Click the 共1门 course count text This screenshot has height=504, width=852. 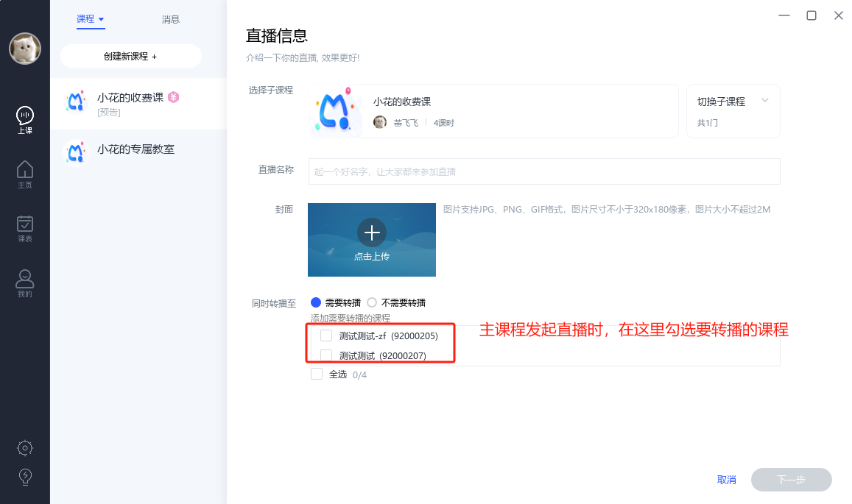tap(708, 123)
